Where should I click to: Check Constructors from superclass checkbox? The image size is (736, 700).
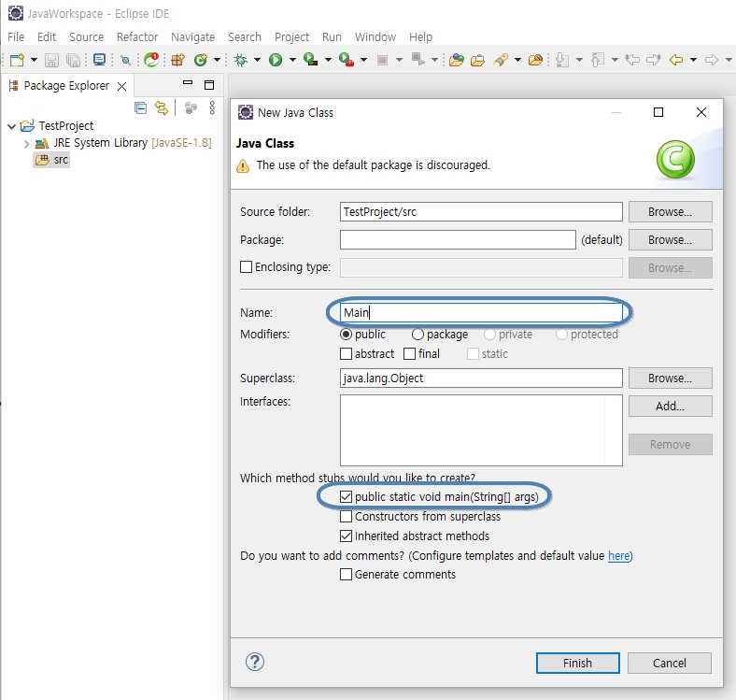pyautogui.click(x=346, y=517)
